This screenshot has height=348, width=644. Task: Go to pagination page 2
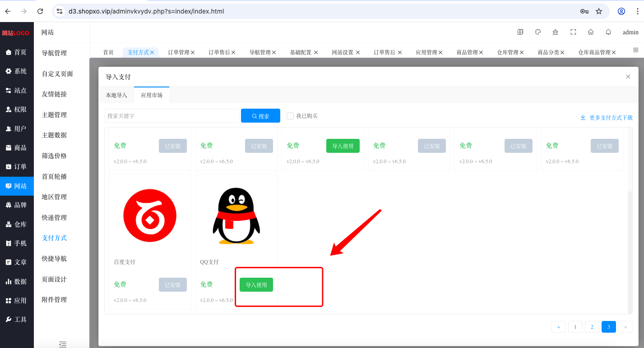pyautogui.click(x=592, y=327)
